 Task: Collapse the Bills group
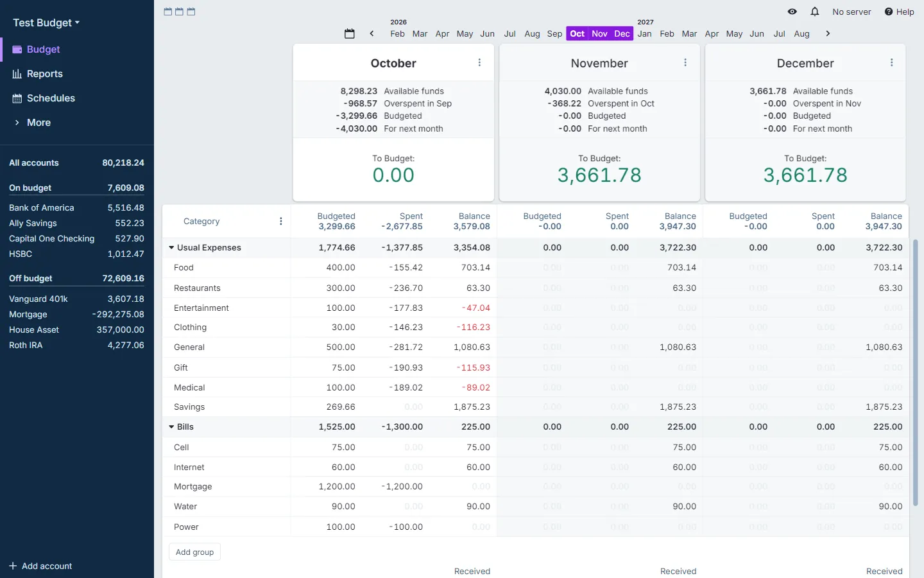[x=172, y=426]
